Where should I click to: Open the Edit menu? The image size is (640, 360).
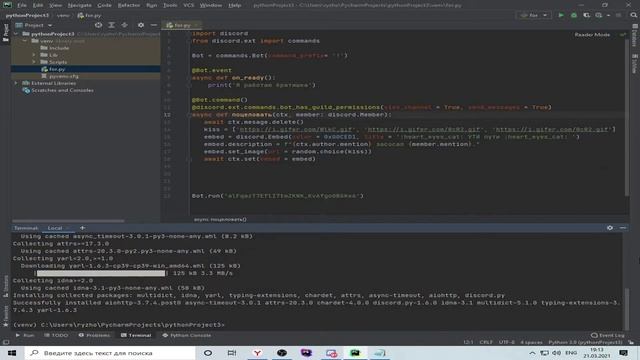[38, 5]
